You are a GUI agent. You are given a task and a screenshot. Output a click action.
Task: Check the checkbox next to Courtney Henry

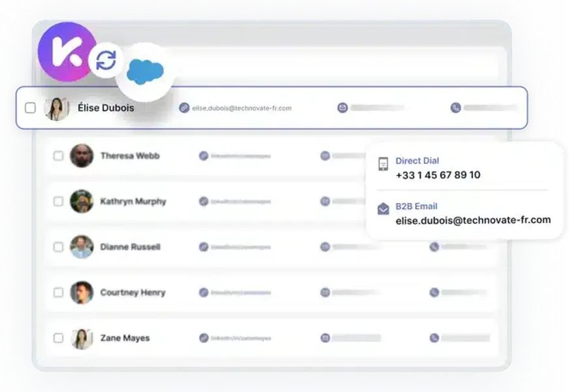click(x=58, y=293)
